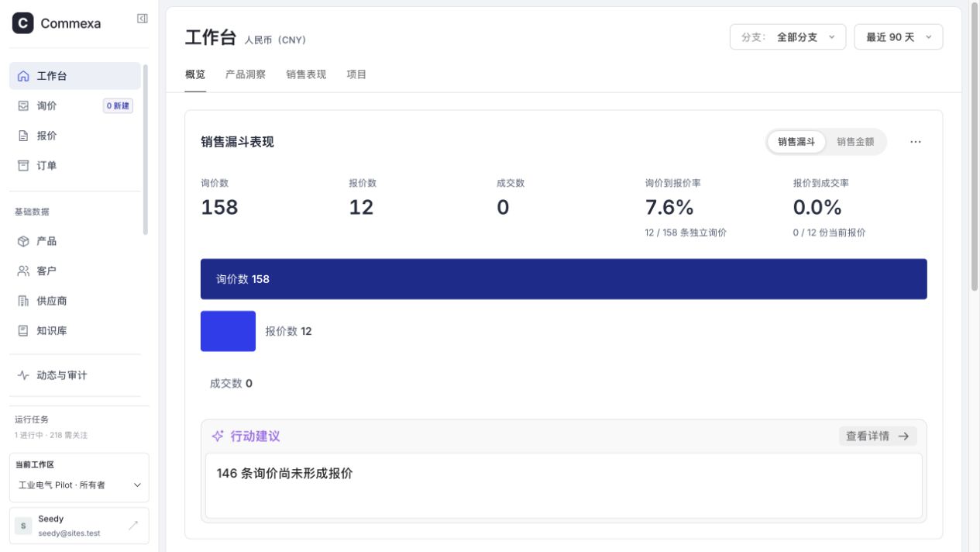Click the 成交数 0 funnel label
The height and width of the screenshot is (552, 980).
[x=231, y=384]
